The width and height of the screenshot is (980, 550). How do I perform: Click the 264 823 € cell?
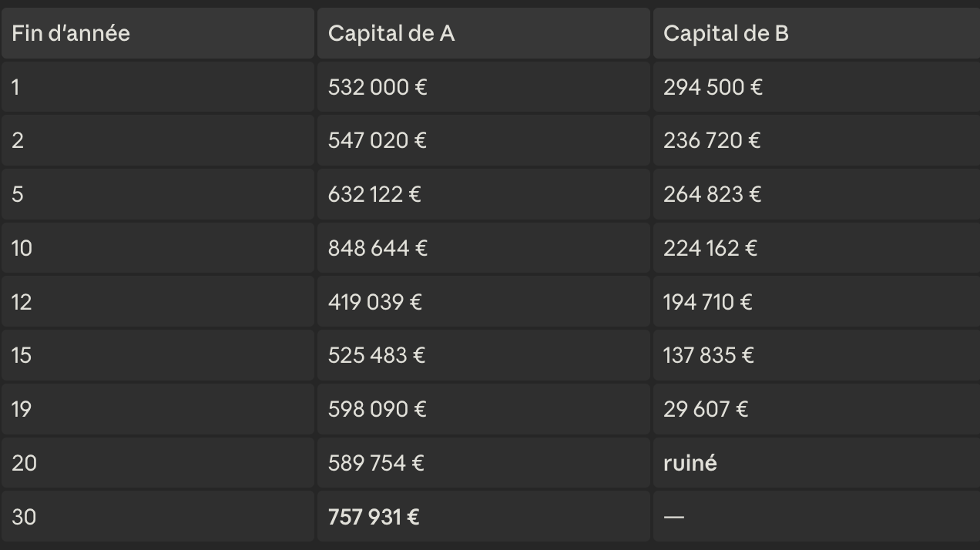(817, 194)
